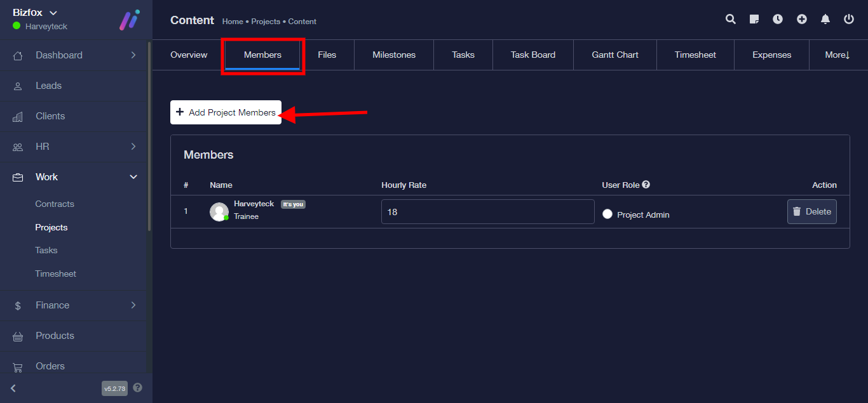Click the help question mark in sidebar footer
The height and width of the screenshot is (403, 868).
coord(138,388)
